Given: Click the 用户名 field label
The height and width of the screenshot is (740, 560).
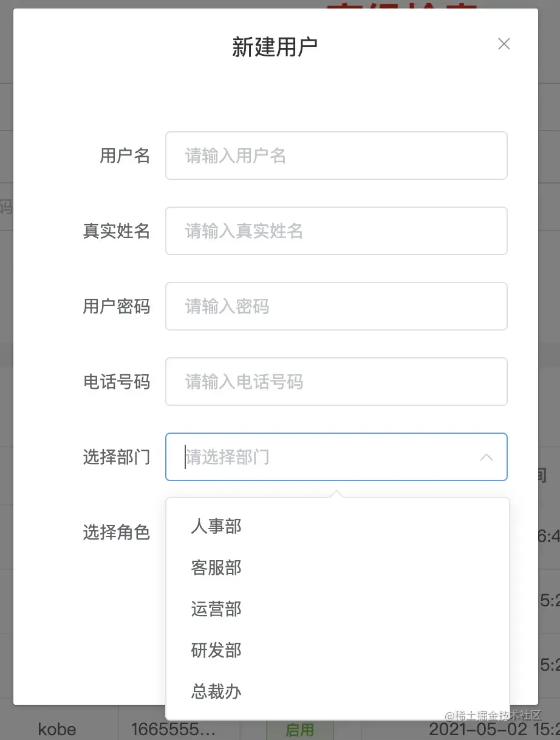Looking at the screenshot, I should coord(125,156).
